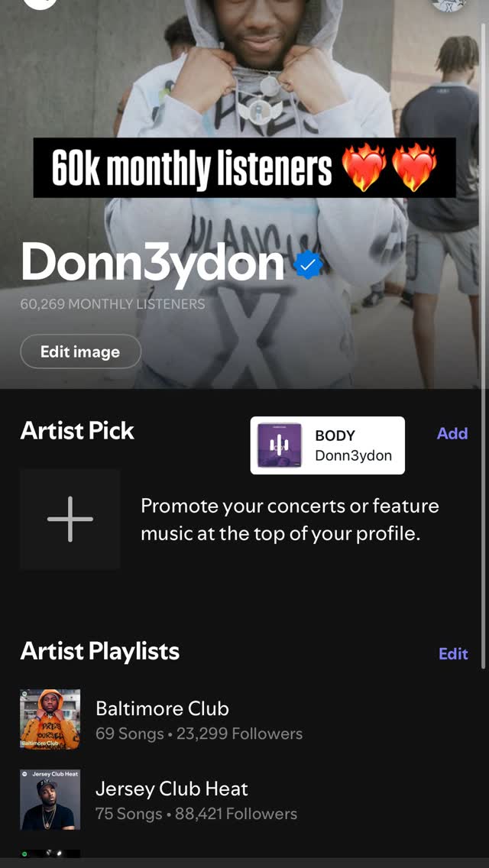
Task: Click the blue verified badge next to Donn3ydon
Action: [307, 265]
